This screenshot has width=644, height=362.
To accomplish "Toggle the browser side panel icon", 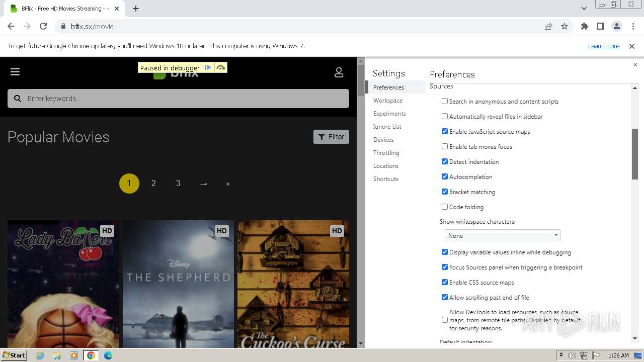I will point(600,27).
